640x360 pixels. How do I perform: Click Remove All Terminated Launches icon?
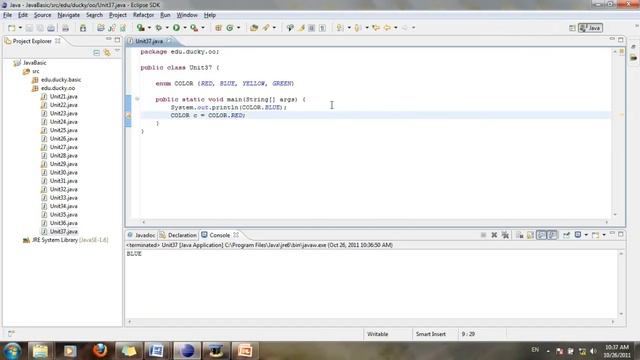pos(505,235)
